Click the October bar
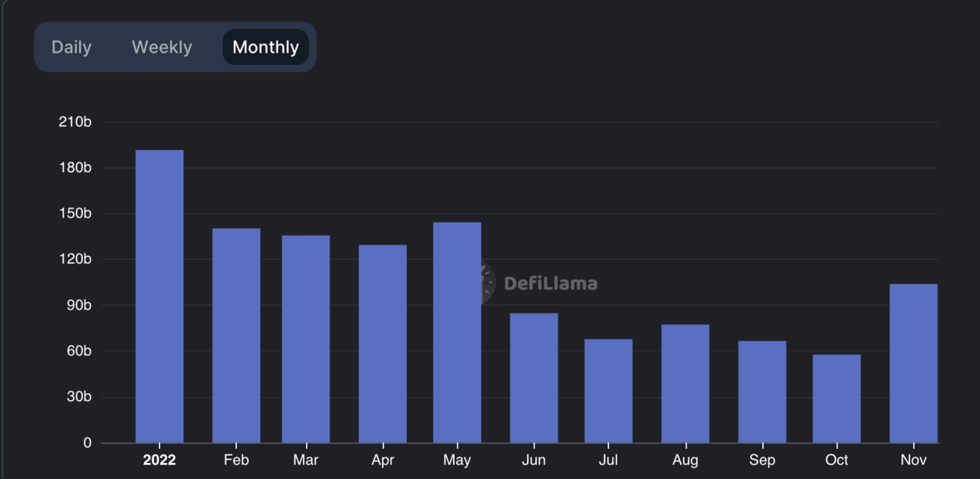Viewport: 980px width, 479px height. pyautogui.click(x=837, y=398)
